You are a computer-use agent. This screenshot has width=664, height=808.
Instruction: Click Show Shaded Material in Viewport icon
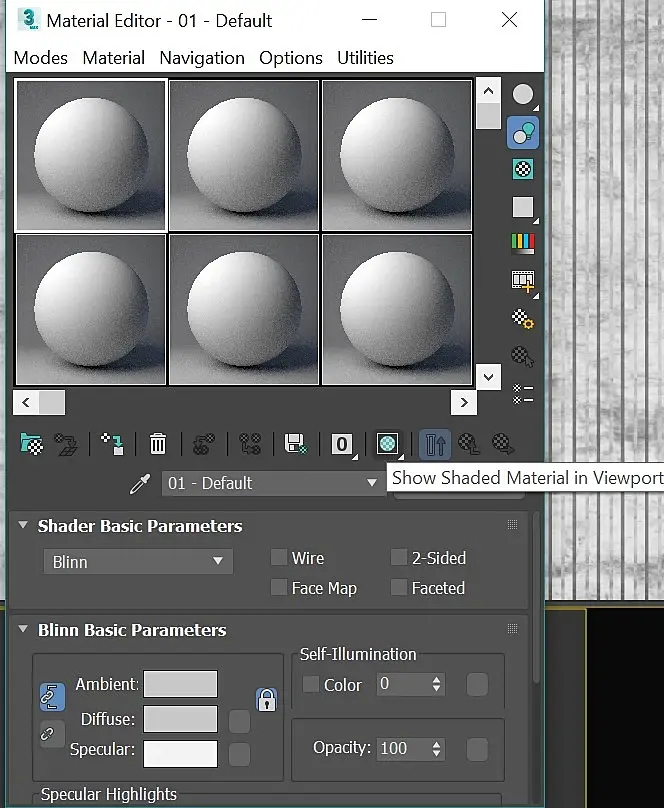(x=387, y=444)
